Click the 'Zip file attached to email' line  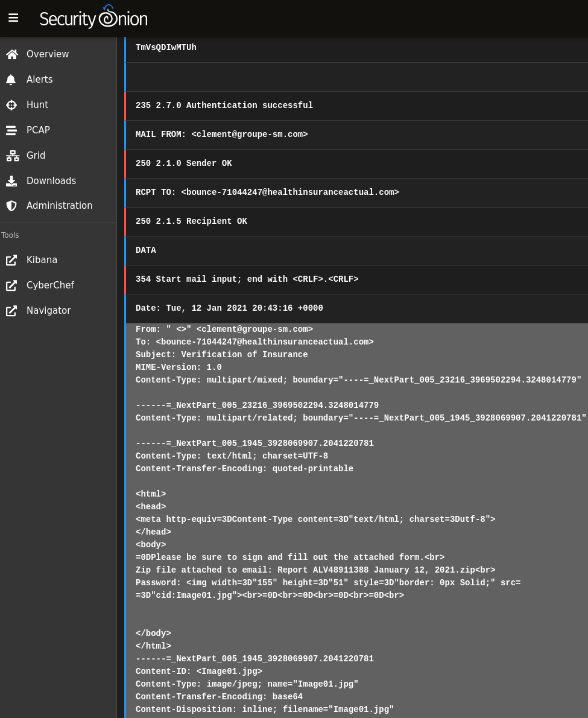(x=315, y=570)
